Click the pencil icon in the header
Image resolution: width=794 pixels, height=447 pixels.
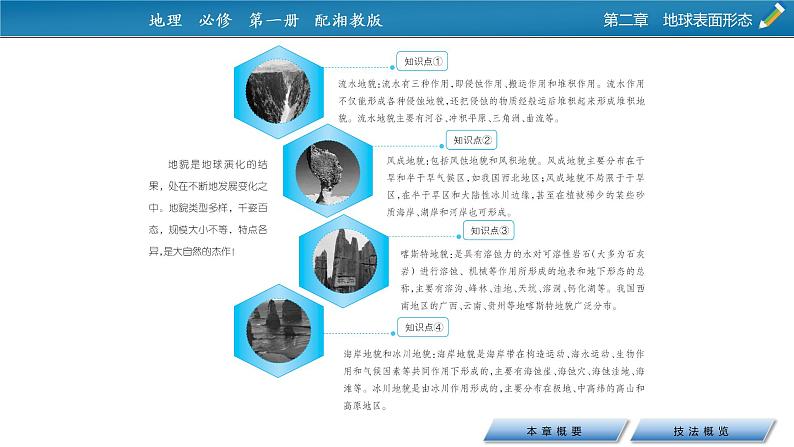[x=772, y=16]
